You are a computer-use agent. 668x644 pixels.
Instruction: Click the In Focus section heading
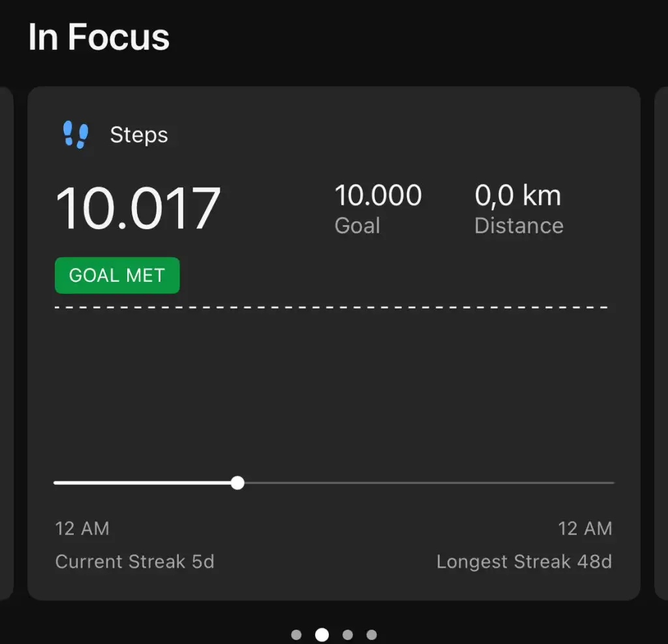99,37
